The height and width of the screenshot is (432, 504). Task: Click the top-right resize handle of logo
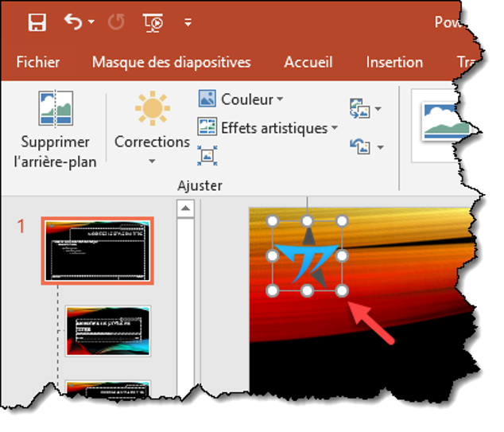(342, 221)
